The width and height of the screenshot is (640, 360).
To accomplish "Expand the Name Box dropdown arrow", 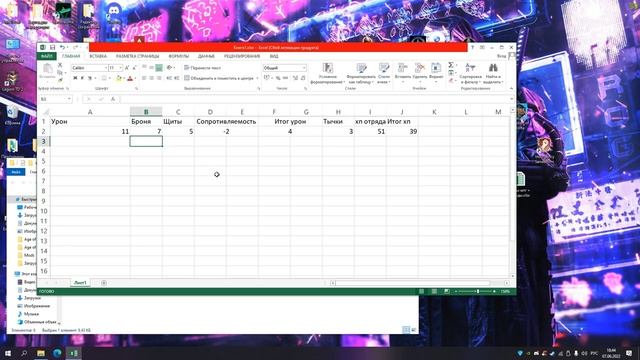I will click(x=69, y=99).
